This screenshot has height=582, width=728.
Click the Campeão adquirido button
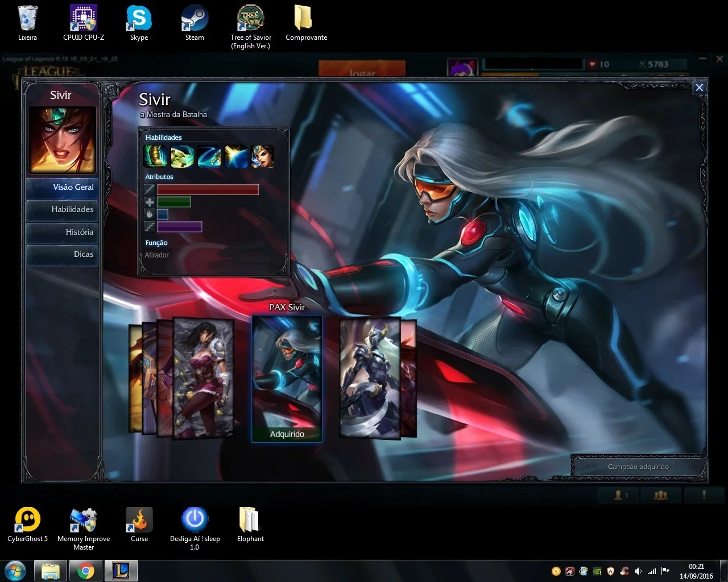coord(638,467)
